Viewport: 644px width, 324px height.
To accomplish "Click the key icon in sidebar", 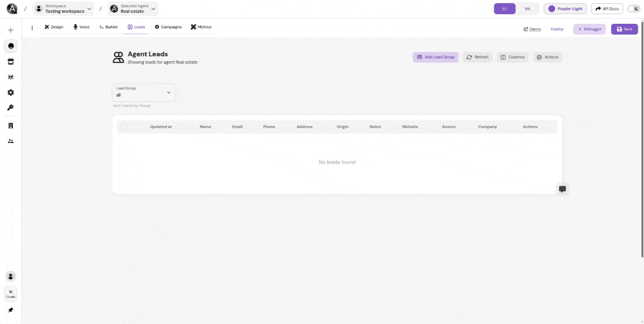I will (x=11, y=108).
